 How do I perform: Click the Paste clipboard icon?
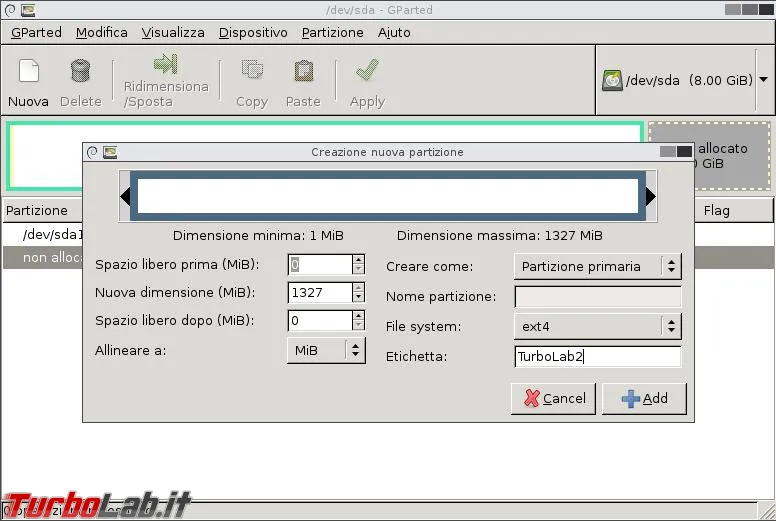(303, 71)
